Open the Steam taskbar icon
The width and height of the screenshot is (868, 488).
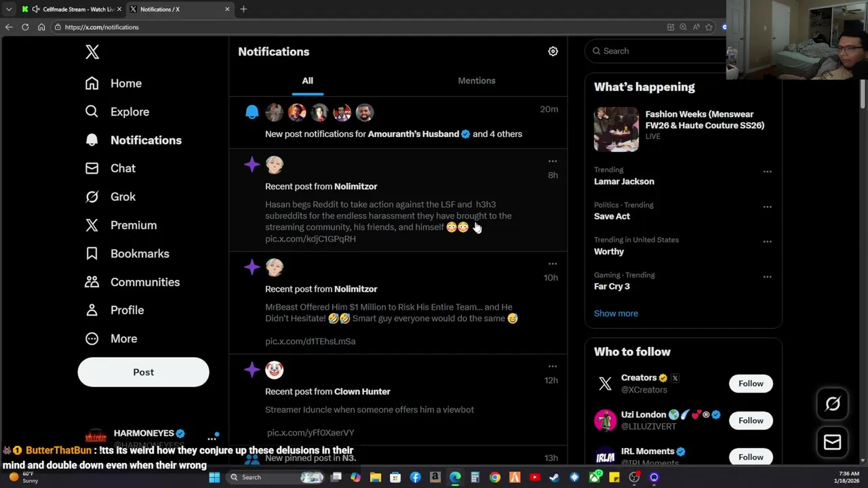[x=555, y=477]
